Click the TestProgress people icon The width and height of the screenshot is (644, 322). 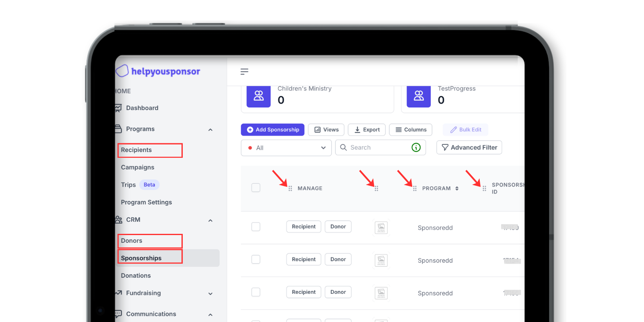point(419,96)
